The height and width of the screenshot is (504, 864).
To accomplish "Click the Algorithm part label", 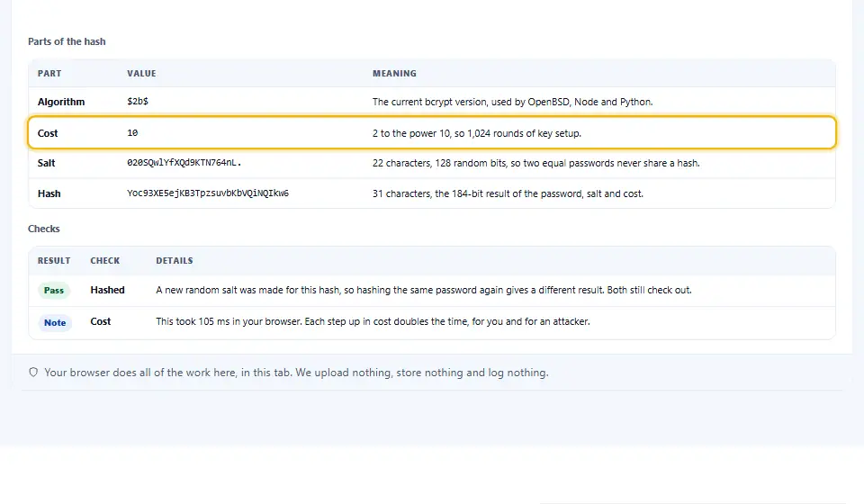I will click(61, 102).
